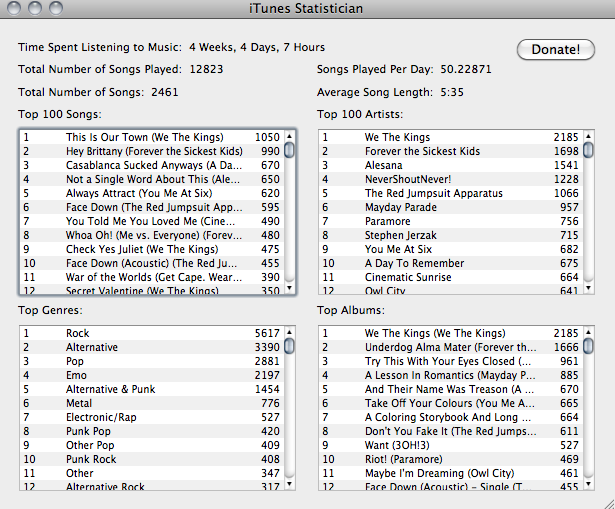Select artist The Red Jumpsuit Apparatus
The height and width of the screenshot is (509, 615).
coord(451,193)
